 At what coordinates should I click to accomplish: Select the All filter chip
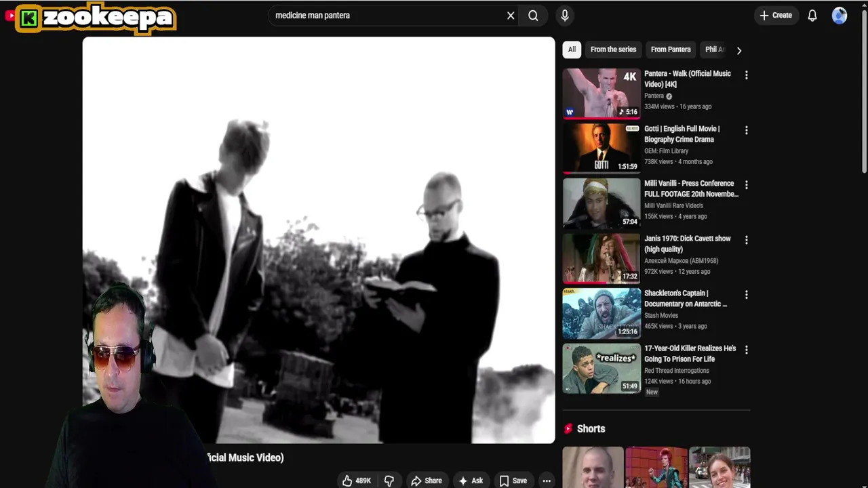click(x=572, y=49)
